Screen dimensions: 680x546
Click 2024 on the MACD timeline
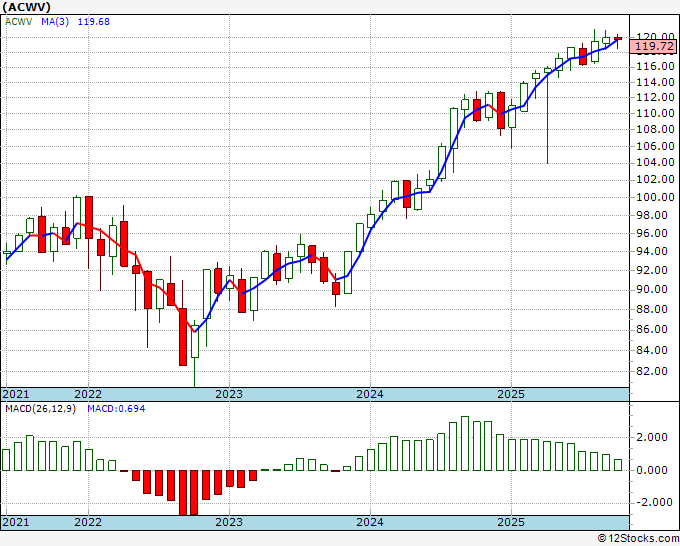coord(370,522)
